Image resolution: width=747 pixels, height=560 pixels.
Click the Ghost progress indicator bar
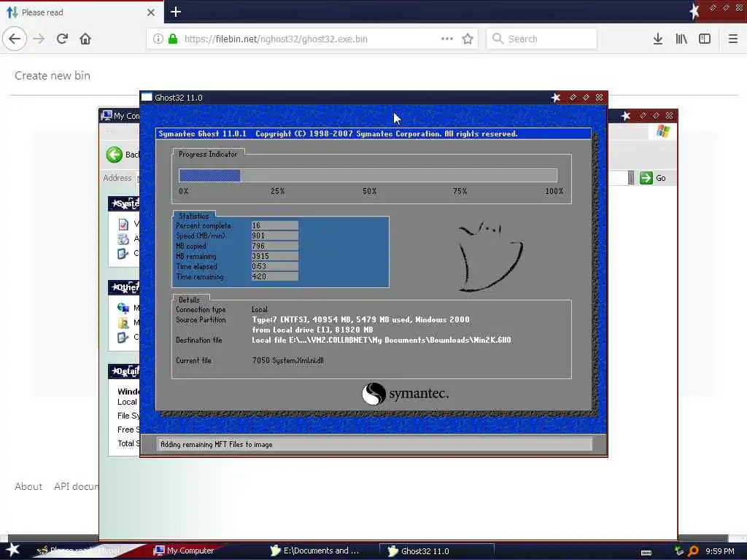tap(368, 176)
